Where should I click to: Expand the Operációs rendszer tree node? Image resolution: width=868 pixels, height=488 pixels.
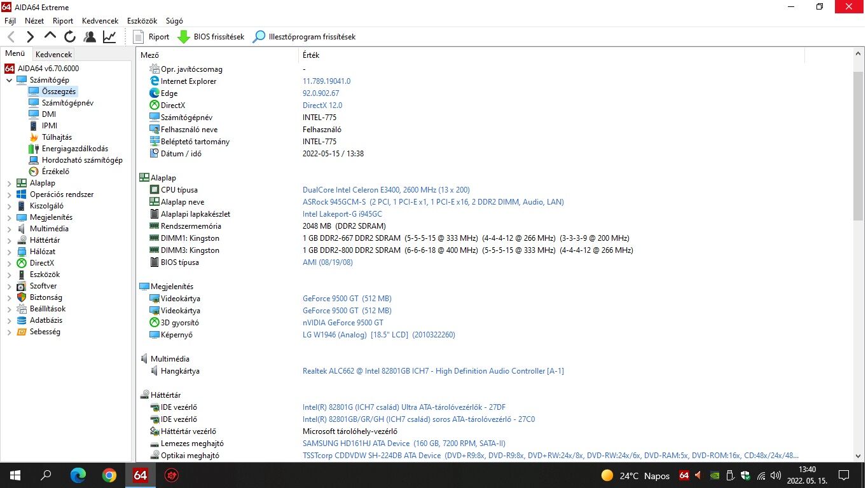coord(9,194)
